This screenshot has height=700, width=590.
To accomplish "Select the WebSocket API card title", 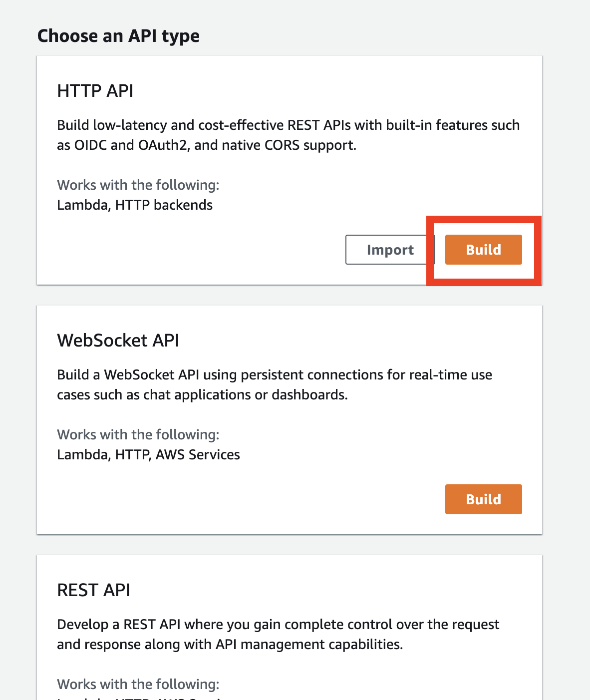I will (118, 341).
